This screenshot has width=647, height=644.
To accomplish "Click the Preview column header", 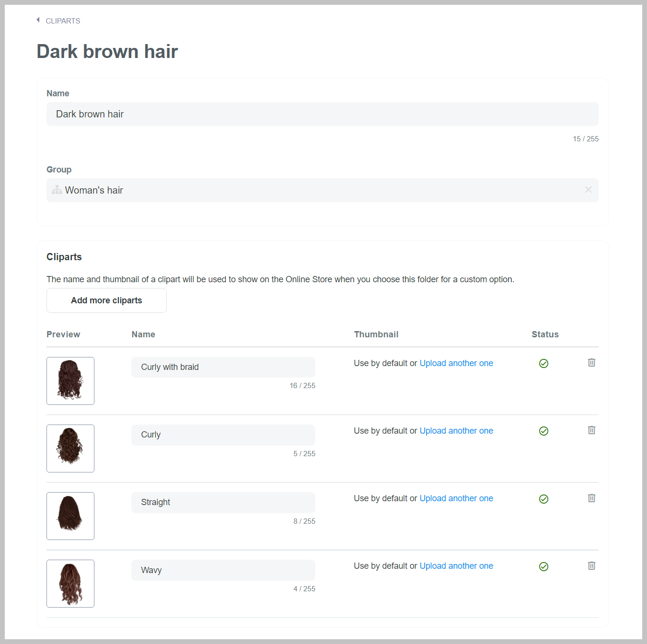I will 63,334.
